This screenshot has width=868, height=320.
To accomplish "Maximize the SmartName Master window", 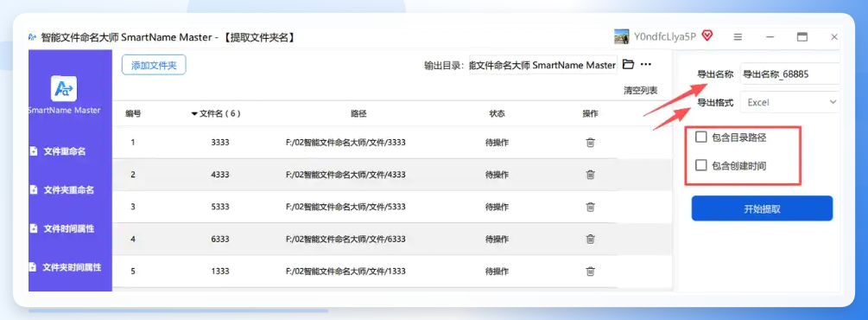I will [801, 37].
